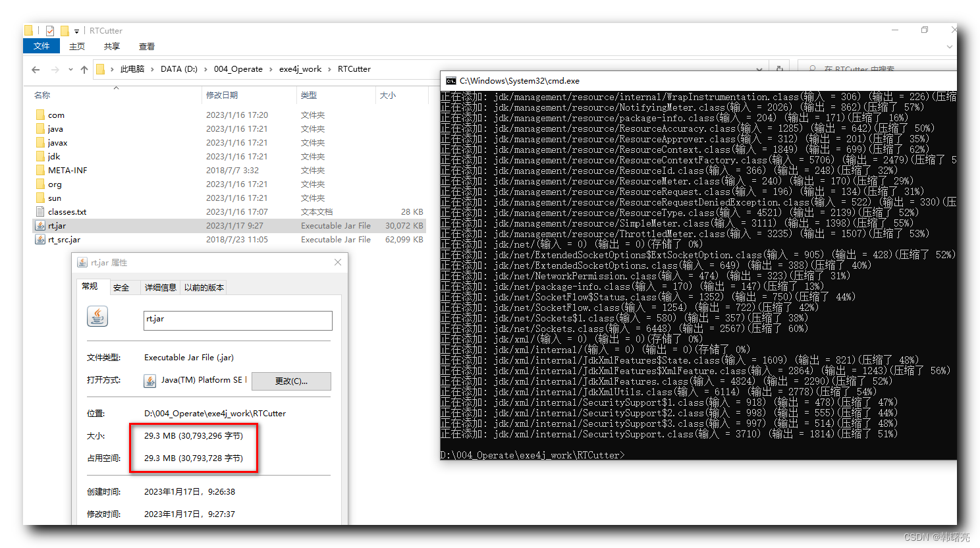Open the 文件 ribbon tab
The image size is (980, 548).
point(41,46)
